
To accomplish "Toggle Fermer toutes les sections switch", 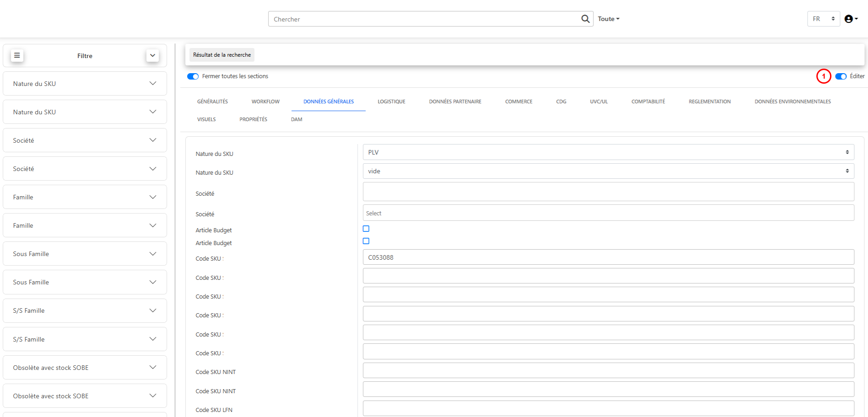I will [193, 76].
